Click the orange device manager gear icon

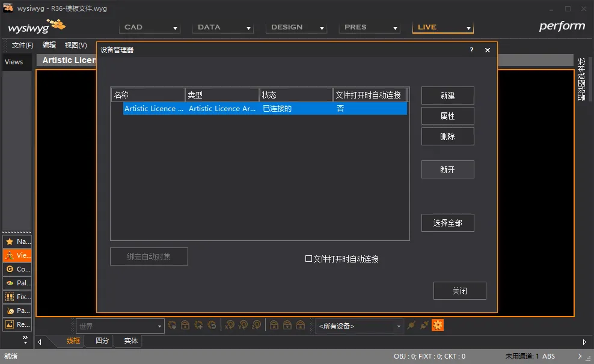coord(438,325)
